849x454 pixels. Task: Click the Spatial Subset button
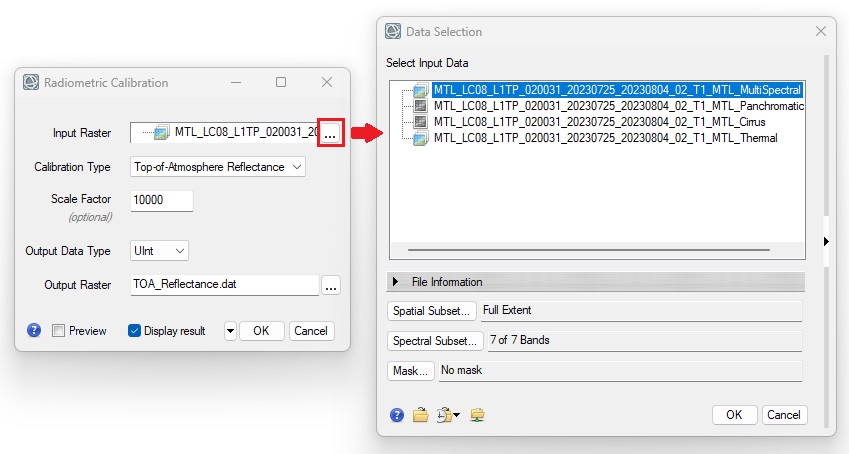pyautogui.click(x=432, y=311)
